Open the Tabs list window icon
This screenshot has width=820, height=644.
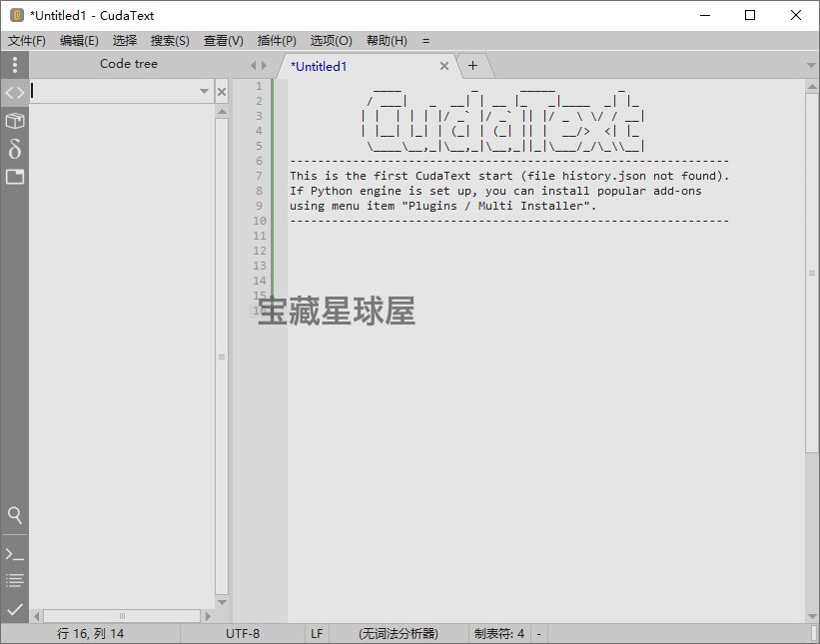click(x=15, y=177)
